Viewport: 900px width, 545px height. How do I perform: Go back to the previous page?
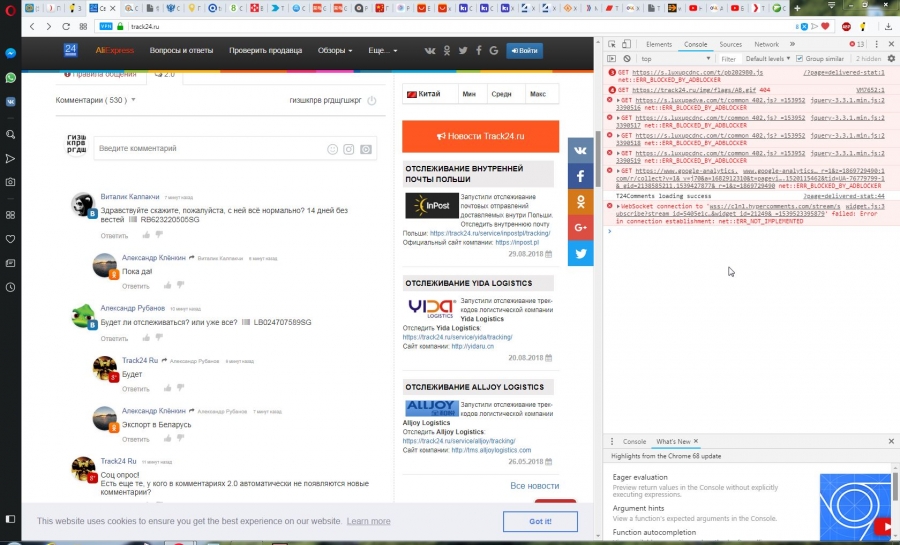32,26
